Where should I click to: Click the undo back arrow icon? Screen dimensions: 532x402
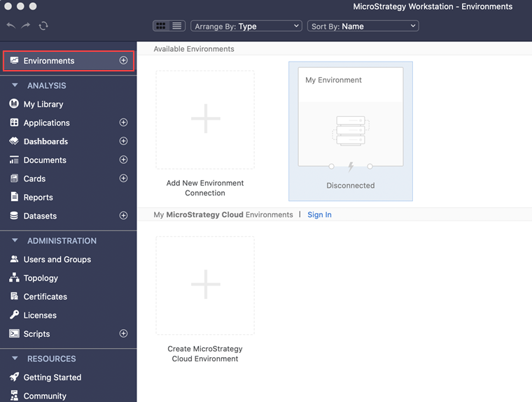point(10,26)
